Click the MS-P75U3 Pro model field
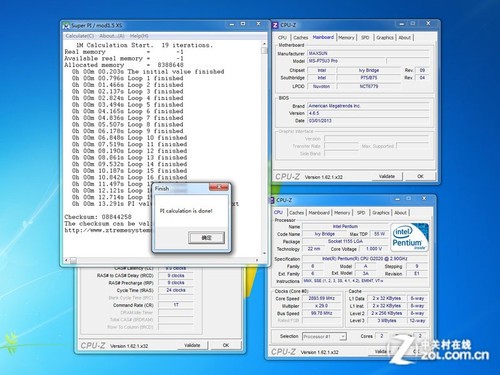Screen dimensions: 500x375 pyautogui.click(x=346, y=61)
